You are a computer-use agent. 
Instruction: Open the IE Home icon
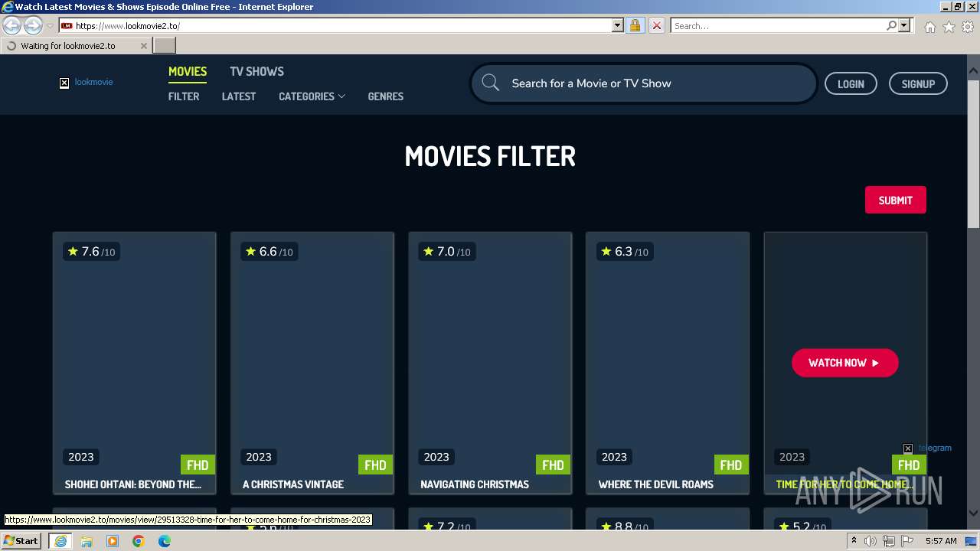click(x=929, y=27)
